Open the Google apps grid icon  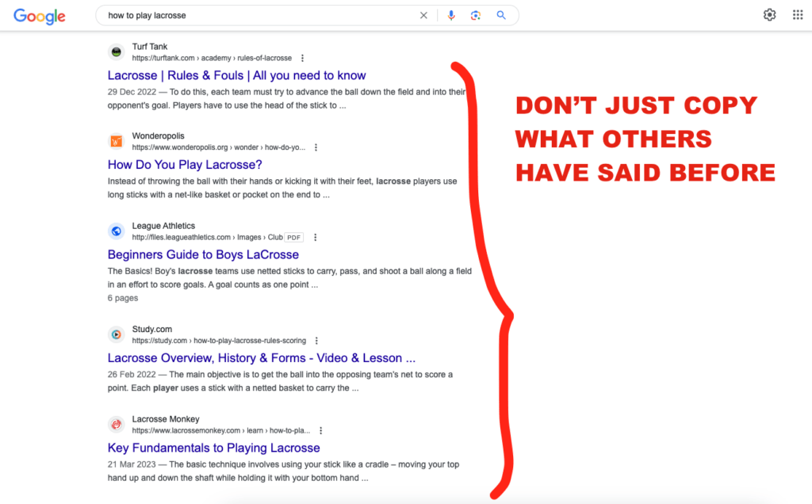click(798, 15)
